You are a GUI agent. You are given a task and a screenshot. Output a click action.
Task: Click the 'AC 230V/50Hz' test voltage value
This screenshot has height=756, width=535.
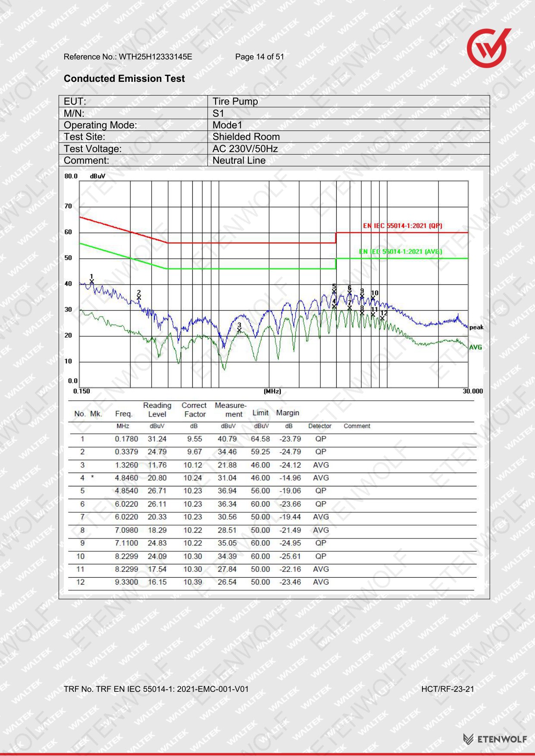click(245, 149)
